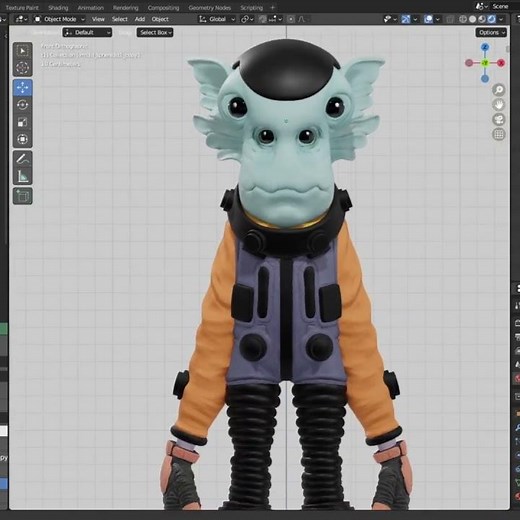Image resolution: width=520 pixels, height=520 pixels.
Task: Open the overlays settings dropdown arrow
Action: click(x=438, y=19)
